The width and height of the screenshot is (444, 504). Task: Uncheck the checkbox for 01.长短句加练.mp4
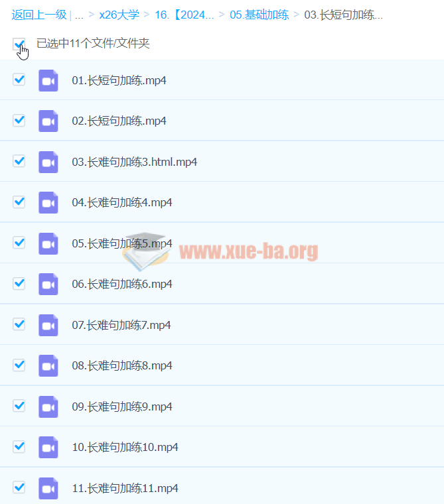coord(19,80)
